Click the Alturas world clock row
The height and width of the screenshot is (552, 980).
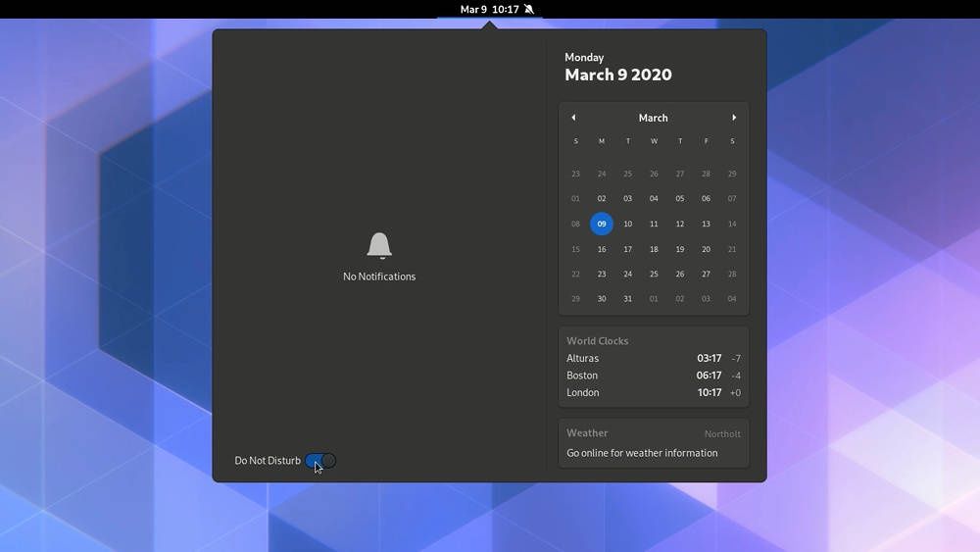(653, 358)
